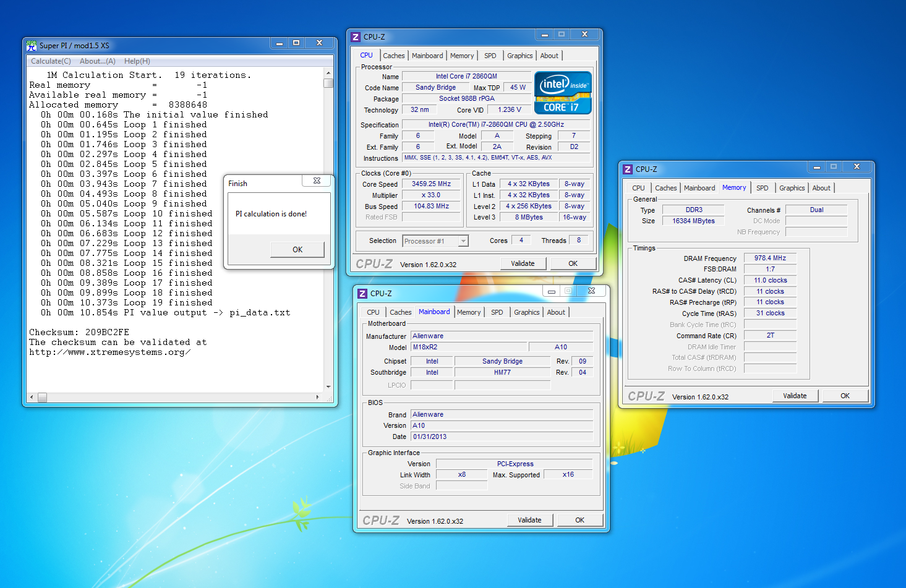Select Caches tab in the Mainboard CPU-Z window
The height and width of the screenshot is (588, 906).
coord(400,312)
